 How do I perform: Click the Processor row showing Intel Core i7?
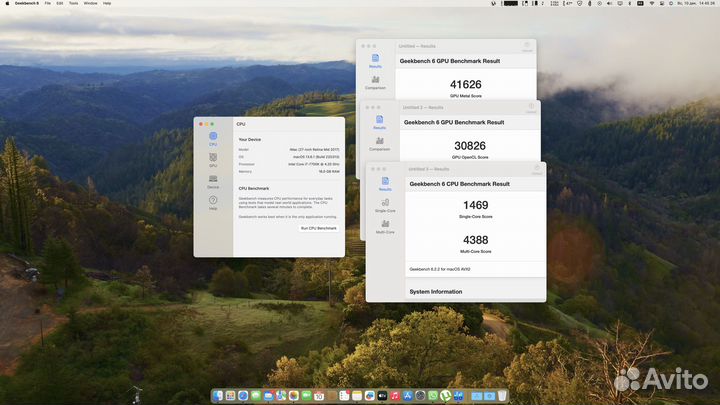(289, 164)
